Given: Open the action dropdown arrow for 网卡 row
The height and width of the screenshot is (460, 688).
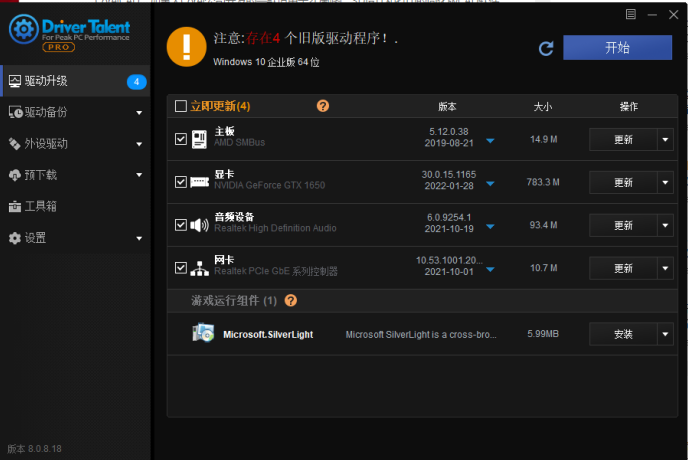Looking at the screenshot, I should tap(665, 268).
